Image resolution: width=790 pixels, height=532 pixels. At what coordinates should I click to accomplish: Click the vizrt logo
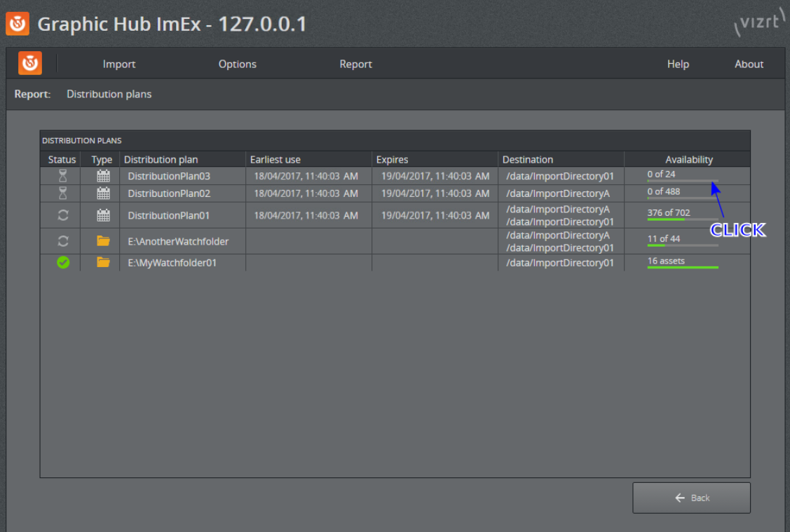(761, 22)
